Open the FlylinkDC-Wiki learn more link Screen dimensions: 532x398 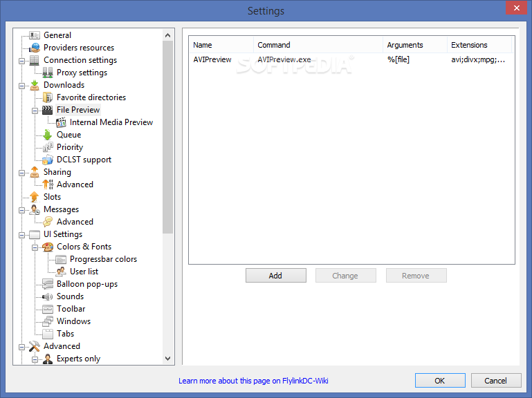point(253,381)
